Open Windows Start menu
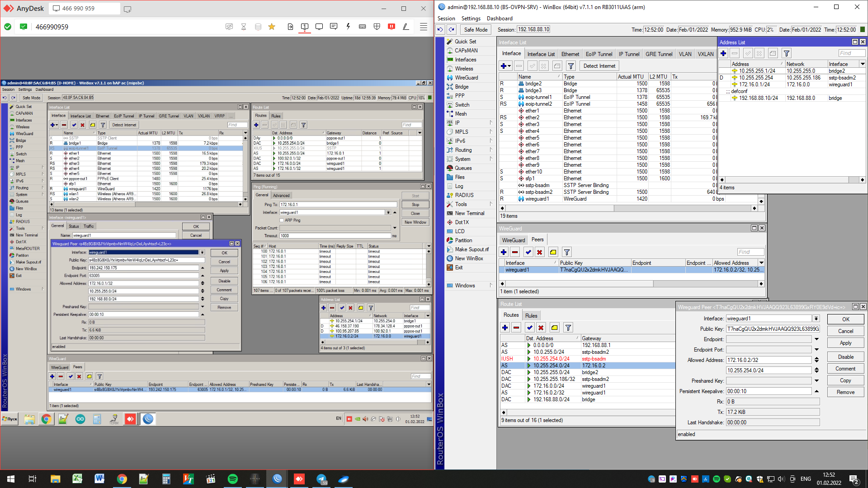 (11, 479)
